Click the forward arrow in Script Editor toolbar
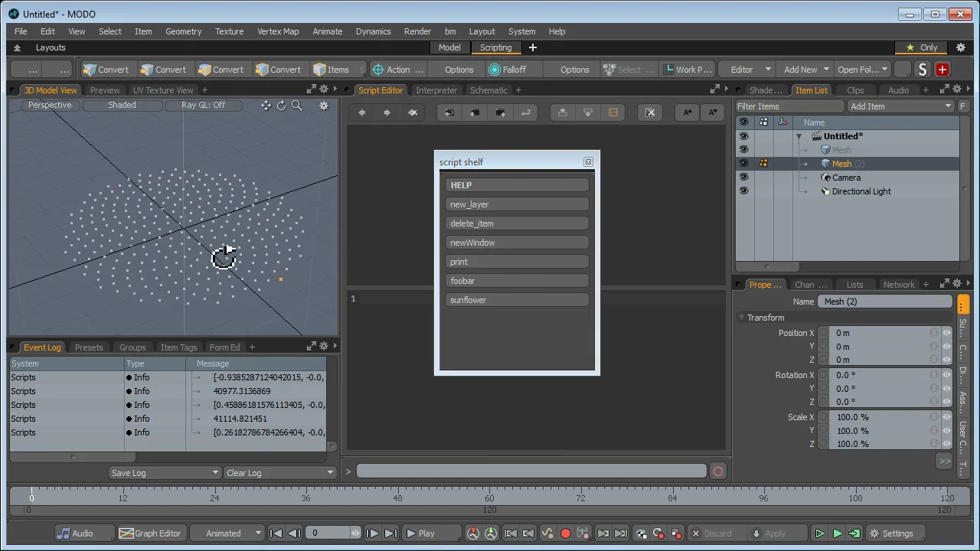 (387, 112)
